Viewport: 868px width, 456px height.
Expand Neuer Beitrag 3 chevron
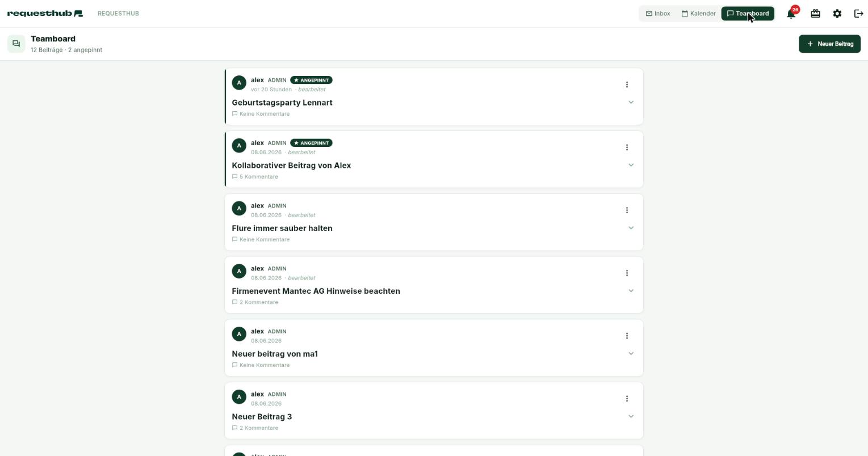[631, 416]
